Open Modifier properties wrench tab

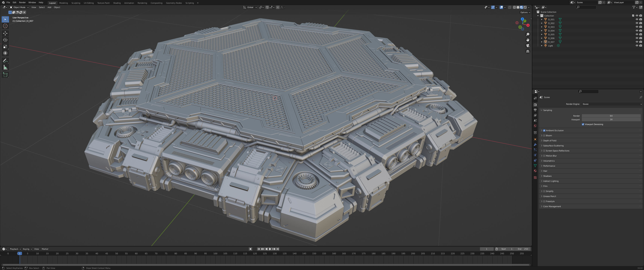click(x=535, y=145)
